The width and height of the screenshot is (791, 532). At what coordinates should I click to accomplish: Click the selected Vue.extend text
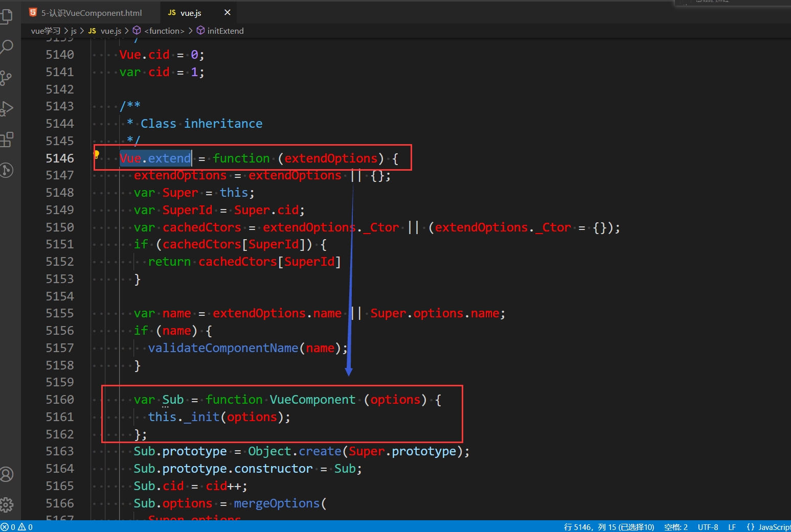pos(155,158)
